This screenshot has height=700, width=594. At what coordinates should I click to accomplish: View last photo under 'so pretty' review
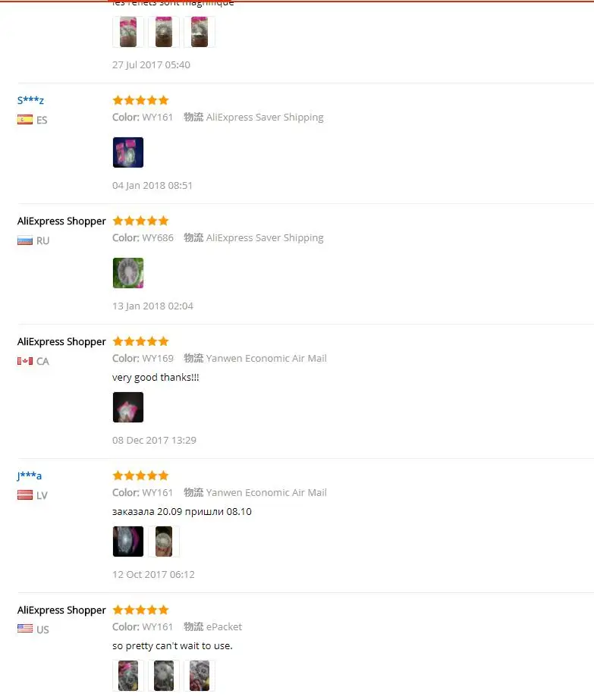tap(200, 676)
